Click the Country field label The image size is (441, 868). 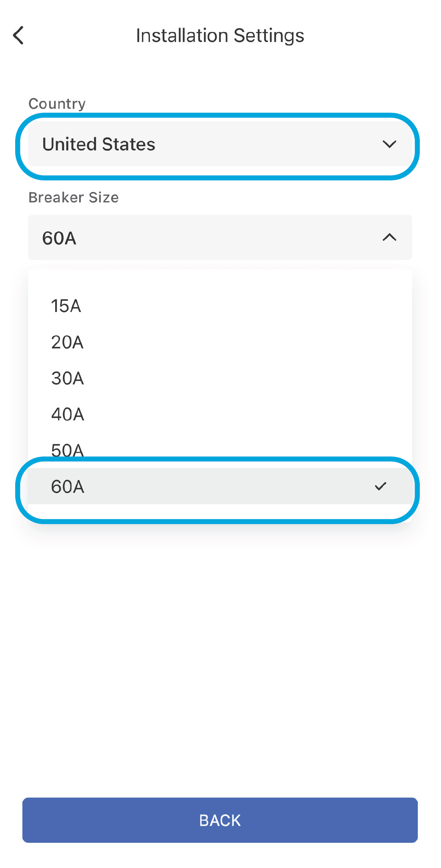[57, 104]
